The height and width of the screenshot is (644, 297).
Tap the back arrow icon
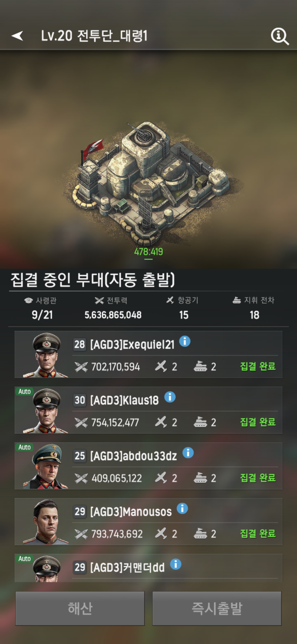point(17,36)
